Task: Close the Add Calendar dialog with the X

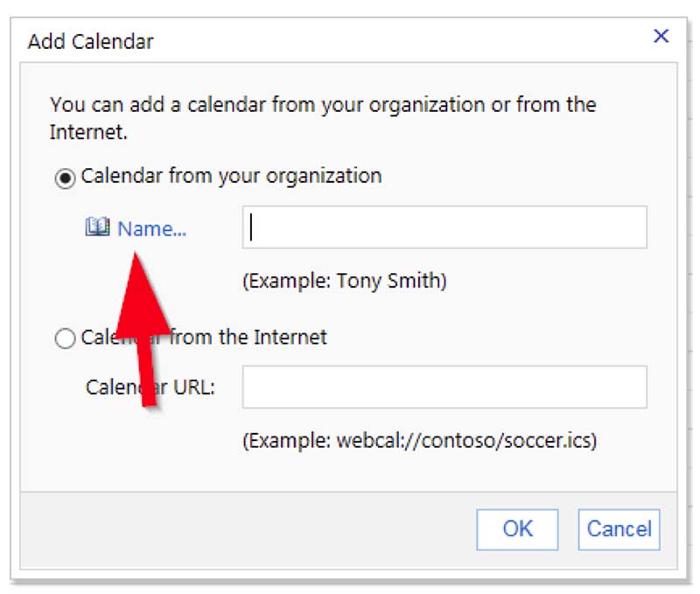Action: click(x=661, y=36)
